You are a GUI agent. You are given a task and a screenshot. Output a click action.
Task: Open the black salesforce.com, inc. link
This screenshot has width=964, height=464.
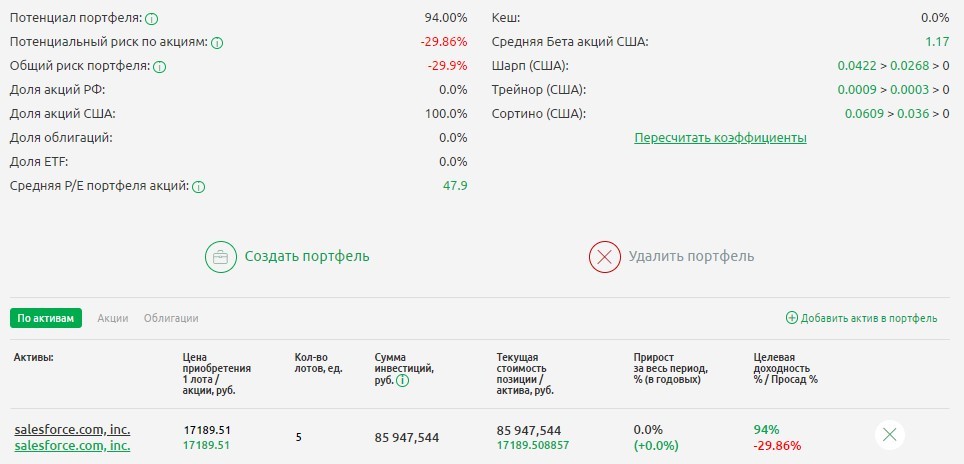pos(72,429)
